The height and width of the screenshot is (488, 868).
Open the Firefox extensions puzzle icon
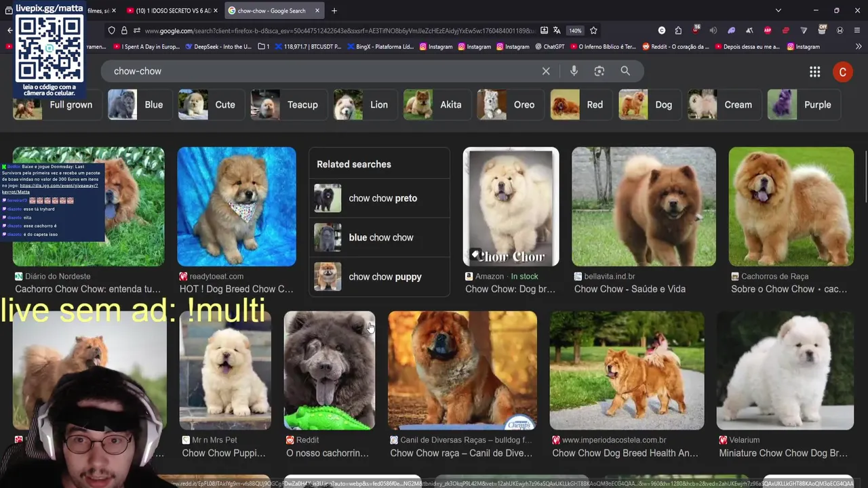tap(678, 30)
